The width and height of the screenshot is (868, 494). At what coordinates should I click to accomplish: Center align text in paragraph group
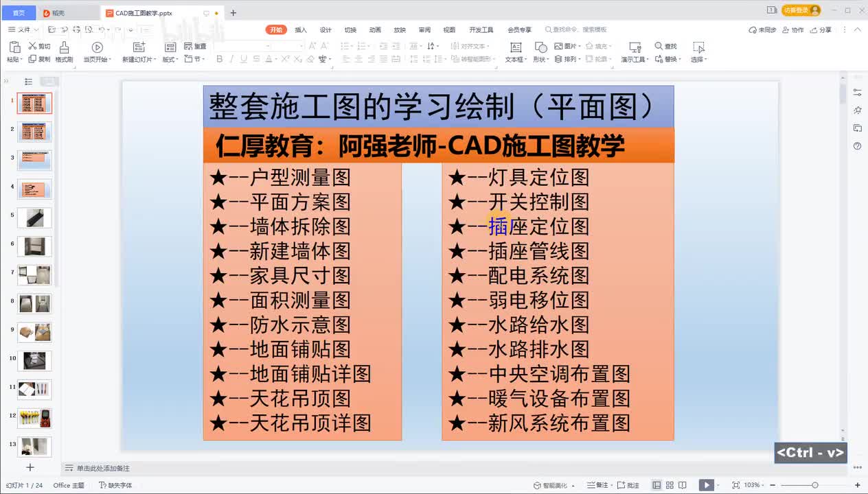(358, 59)
